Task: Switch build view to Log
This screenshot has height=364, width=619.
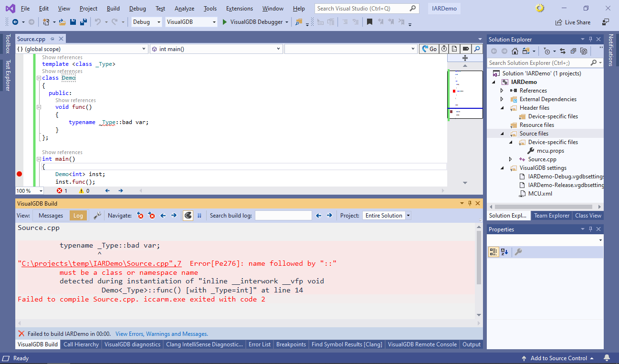Action: coord(78,216)
